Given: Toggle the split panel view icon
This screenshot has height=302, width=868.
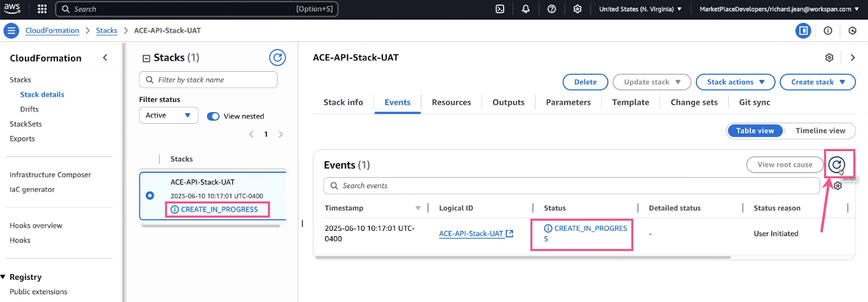Looking at the screenshot, I should pos(803,30).
